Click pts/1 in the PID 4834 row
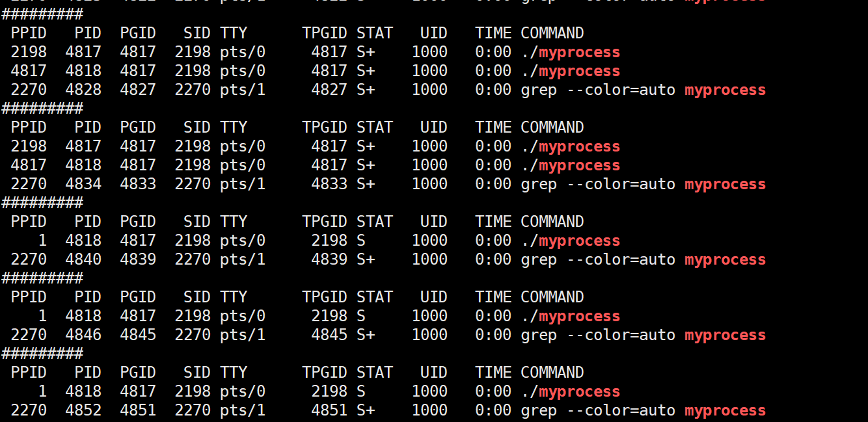This screenshot has height=422, width=868. coord(243,184)
